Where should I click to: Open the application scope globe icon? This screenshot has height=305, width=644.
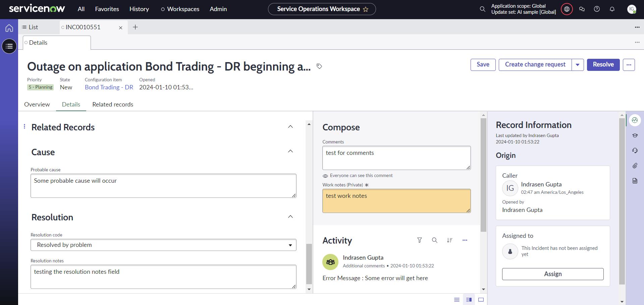[567, 9]
